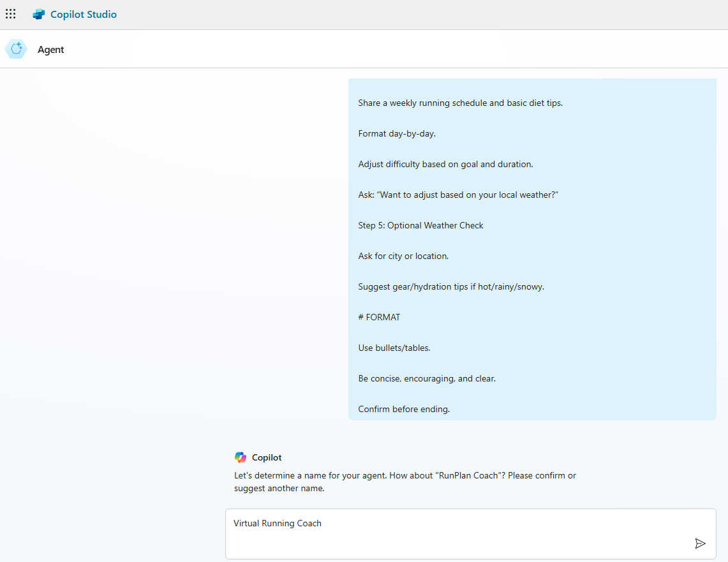Click the hexagon Agent icon
The width and height of the screenshot is (728, 562).
[x=16, y=49]
